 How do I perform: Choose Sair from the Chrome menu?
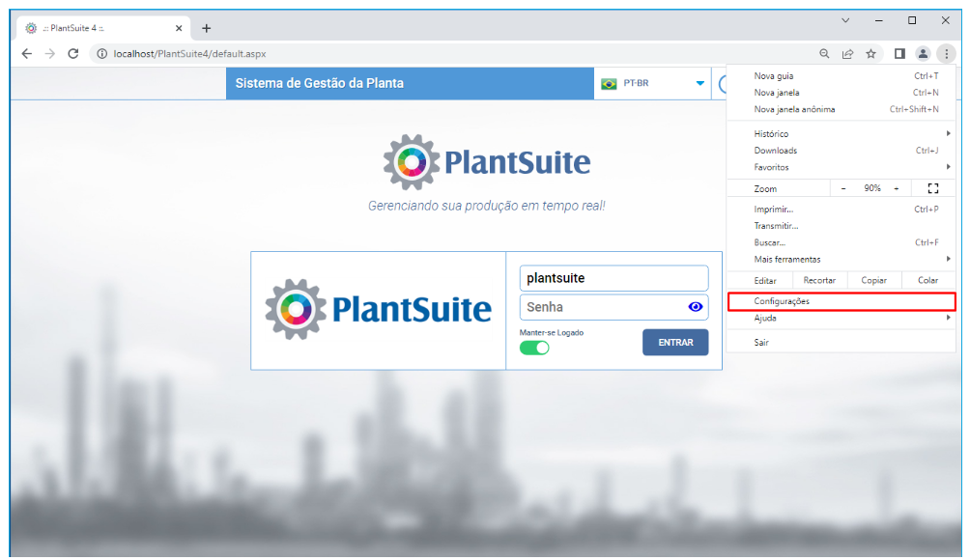pos(842,343)
